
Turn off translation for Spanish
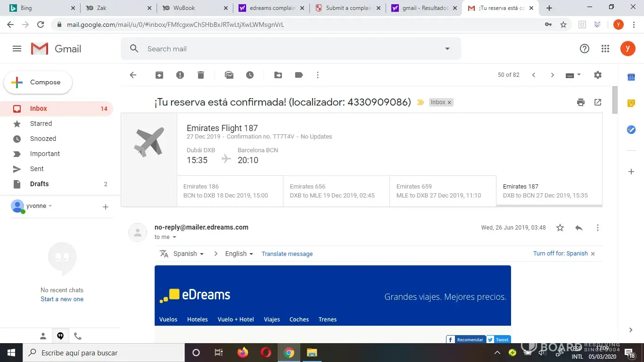[561, 254]
